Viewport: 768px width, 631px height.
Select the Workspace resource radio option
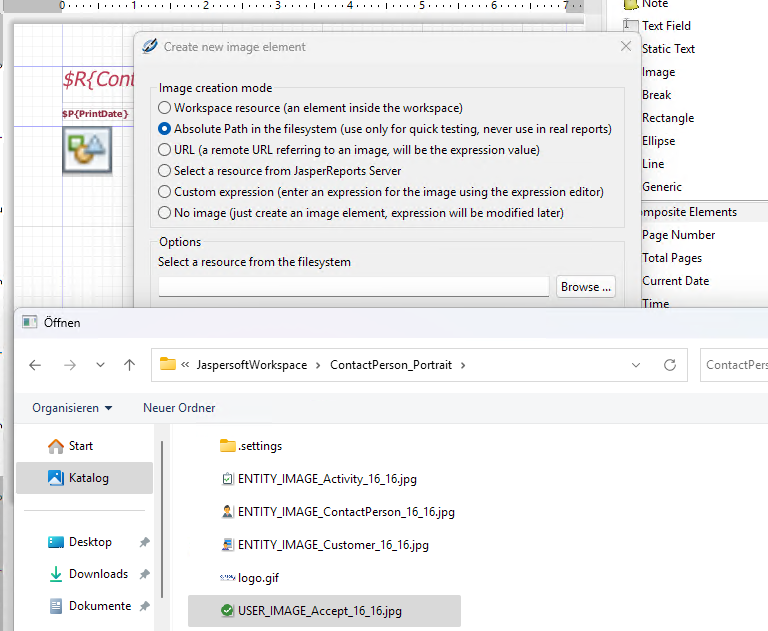click(x=165, y=107)
